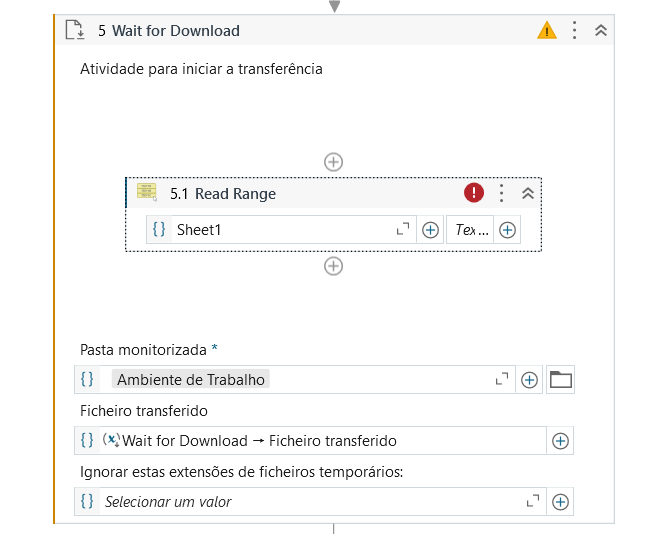665x534 pixels.
Task: Click the Read Range spreadsheet icon
Action: coord(147,193)
